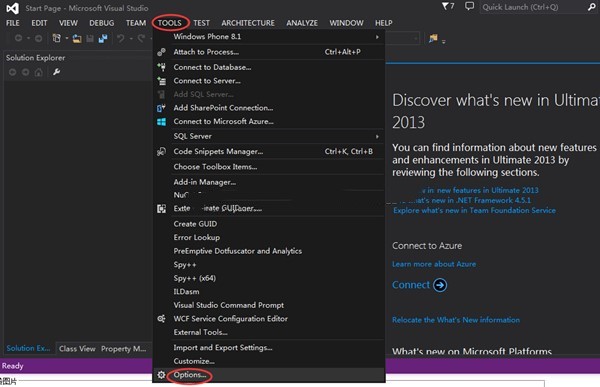The width and height of the screenshot is (600, 387).
Task: Select Create GUID menu entry
Action: (269, 224)
